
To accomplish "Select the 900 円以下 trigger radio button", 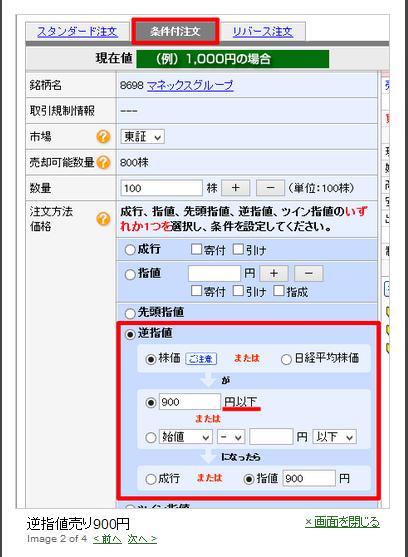I will [x=151, y=402].
